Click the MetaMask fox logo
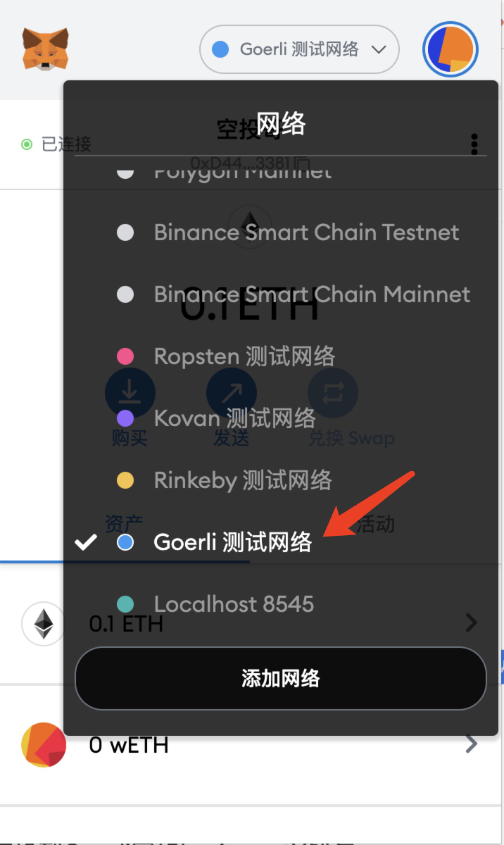This screenshot has height=845, width=504. coord(45,49)
